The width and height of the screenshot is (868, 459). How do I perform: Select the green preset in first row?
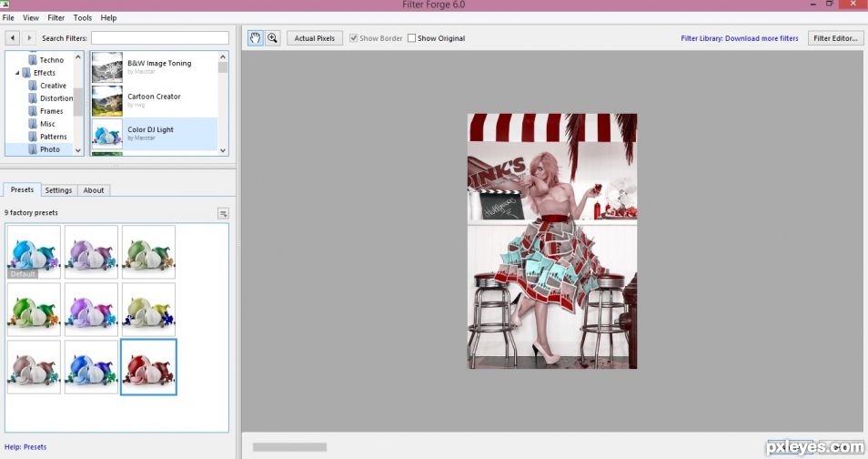[149, 251]
